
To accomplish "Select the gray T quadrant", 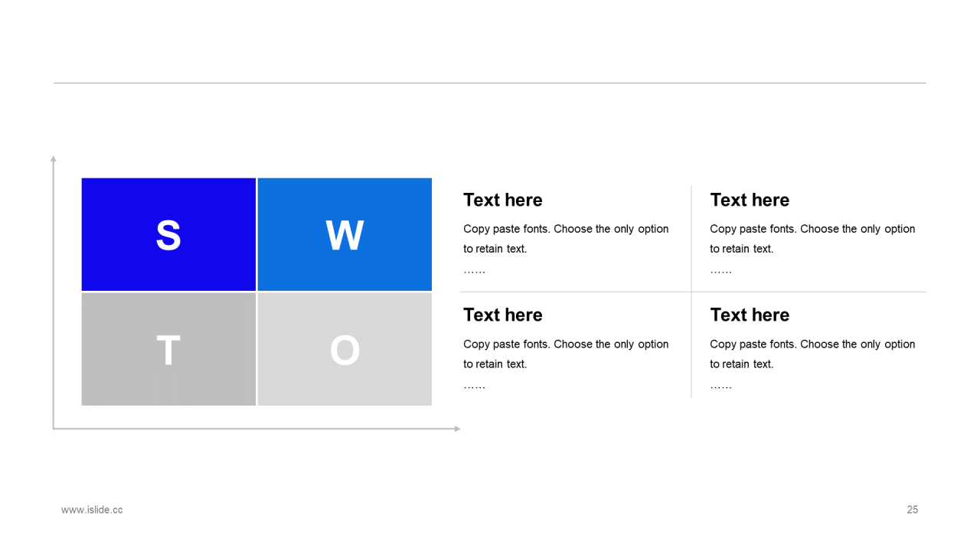I will [x=168, y=349].
